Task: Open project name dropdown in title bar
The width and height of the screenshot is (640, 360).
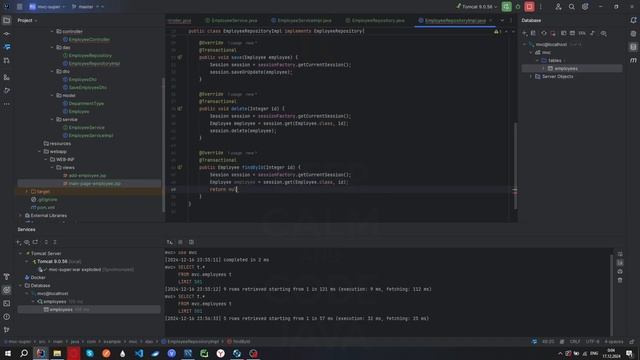Action: click(x=47, y=7)
